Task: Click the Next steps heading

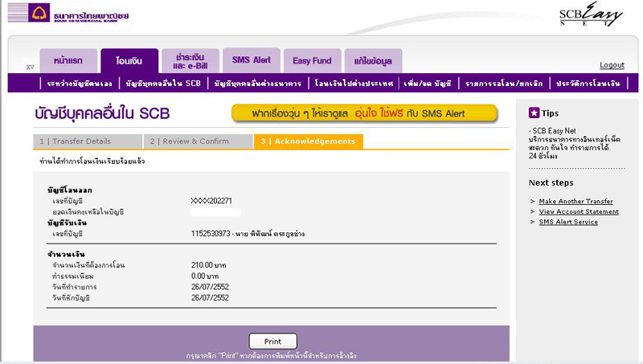Action: pos(551,183)
